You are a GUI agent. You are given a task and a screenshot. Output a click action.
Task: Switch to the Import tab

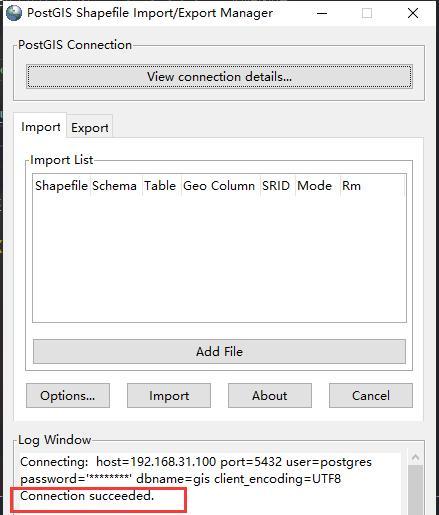[x=40, y=127]
